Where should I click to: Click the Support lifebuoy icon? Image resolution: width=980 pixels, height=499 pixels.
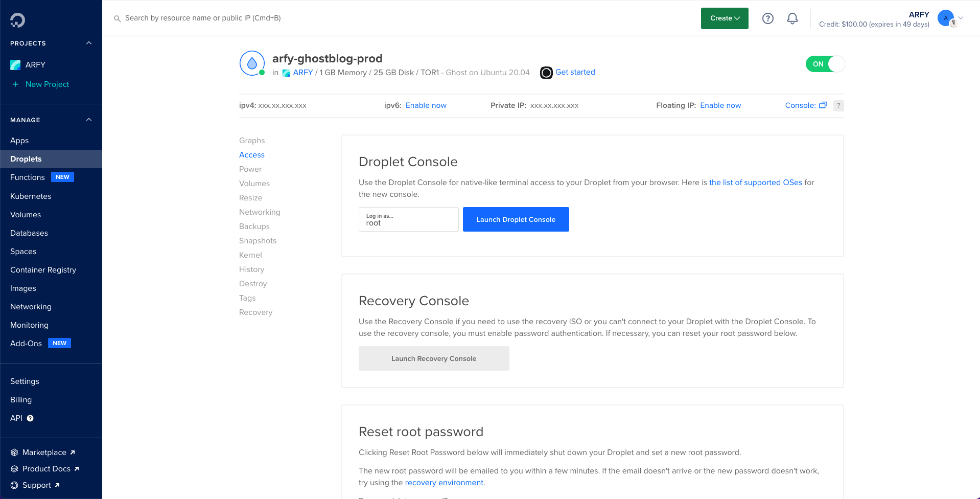click(14, 485)
